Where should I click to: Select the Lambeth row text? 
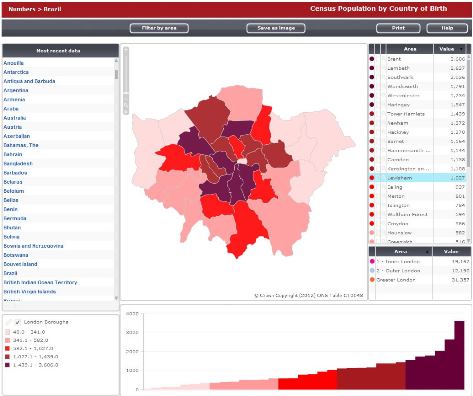click(x=398, y=68)
